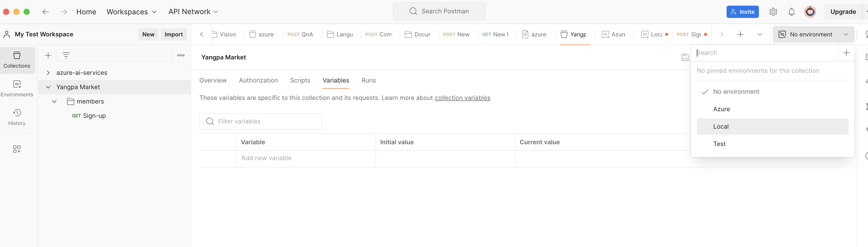Open the user avatar menu
Image resolution: width=868 pixels, height=247 pixels.
(x=810, y=12)
